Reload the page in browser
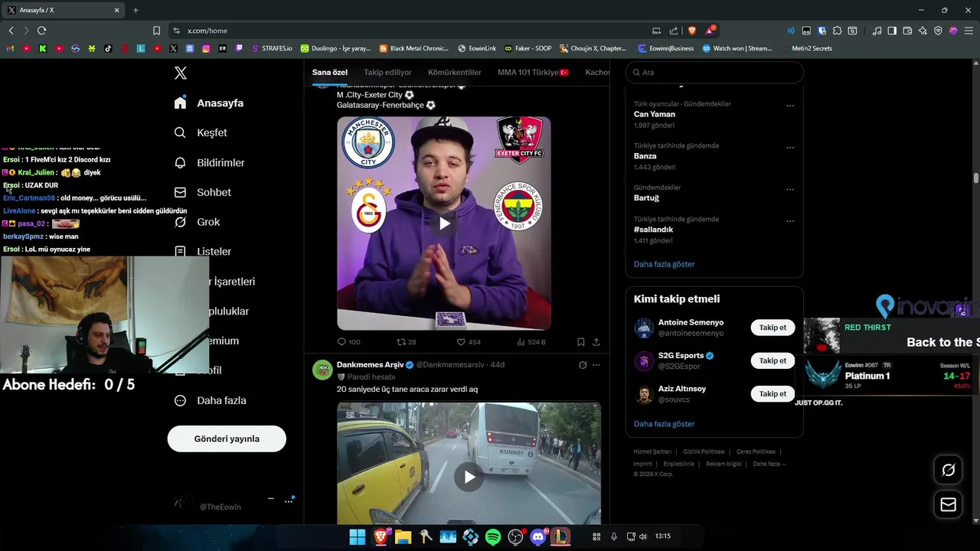This screenshot has height=551, width=980. [x=41, y=31]
